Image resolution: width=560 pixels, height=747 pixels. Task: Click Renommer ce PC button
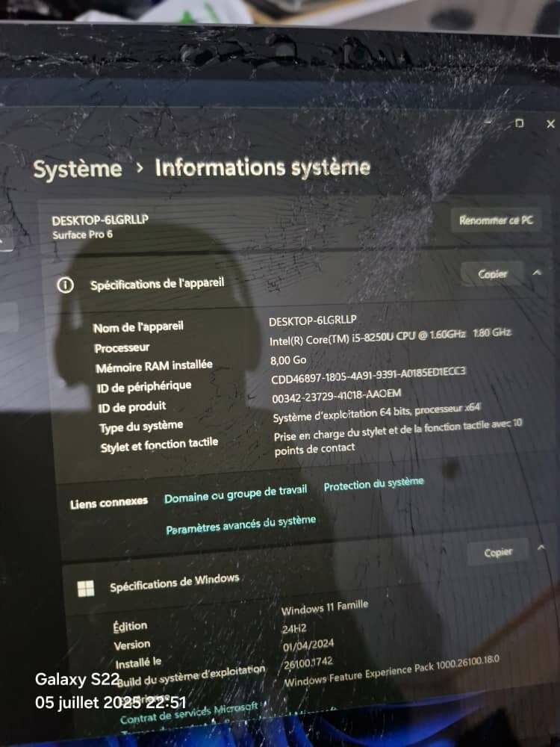click(496, 220)
